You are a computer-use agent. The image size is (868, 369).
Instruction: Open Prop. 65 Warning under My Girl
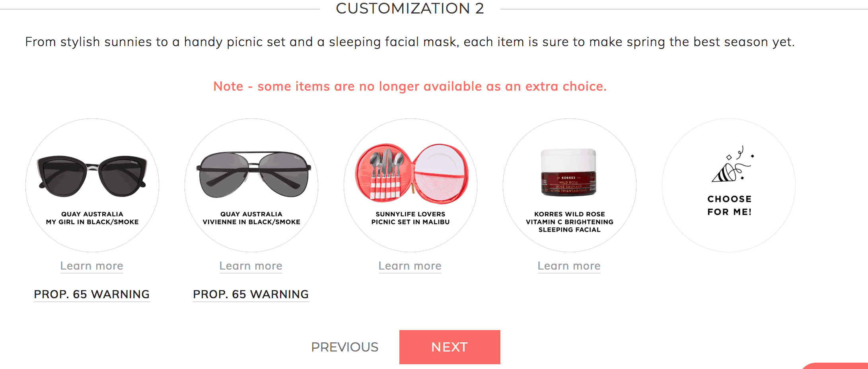click(x=92, y=294)
